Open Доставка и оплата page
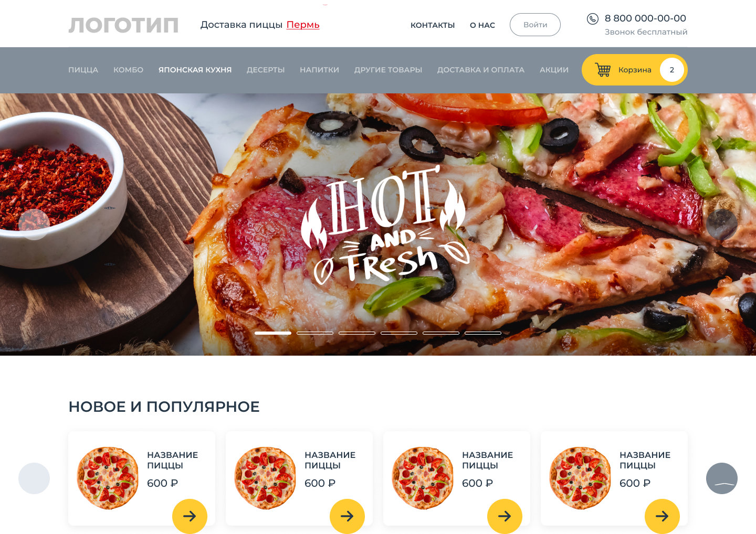This screenshot has width=756, height=534. click(481, 70)
